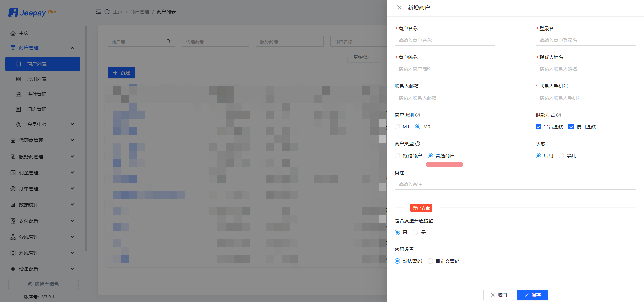This screenshot has height=302, width=644.
Task: Uncheck the 接口退款 checkbox
Action: (571, 127)
